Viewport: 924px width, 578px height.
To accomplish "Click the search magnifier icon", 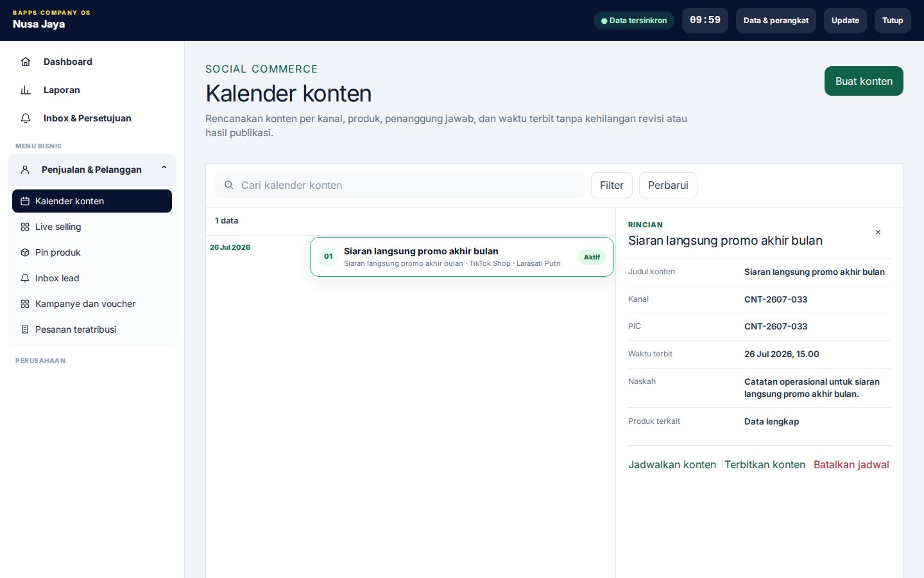I will pyautogui.click(x=228, y=185).
